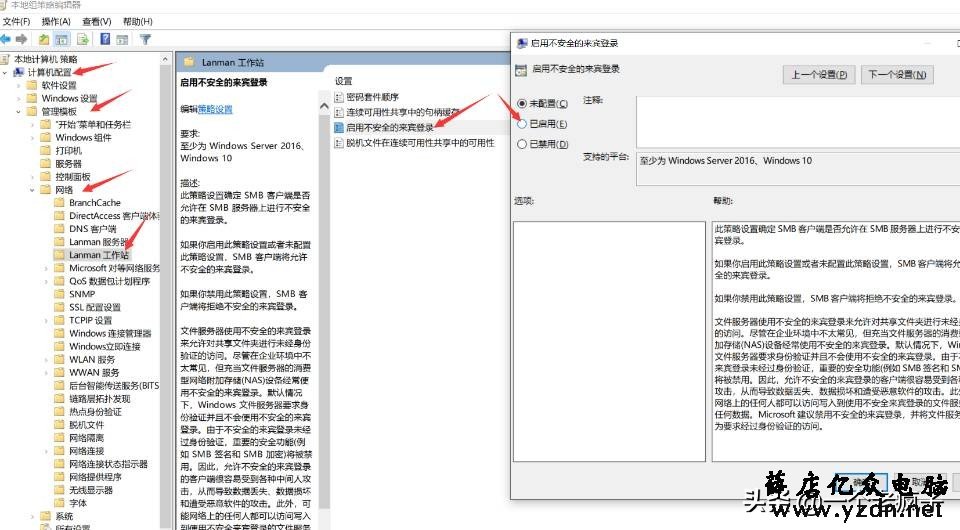This screenshot has height=530, width=960.
Task: Select SSL 配置设置 in the tree
Action: click(x=94, y=307)
